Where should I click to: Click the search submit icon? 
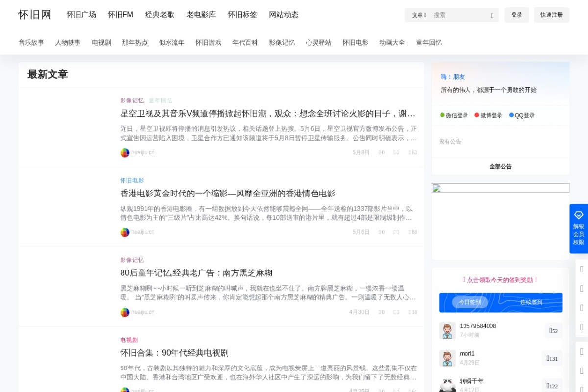492,15
